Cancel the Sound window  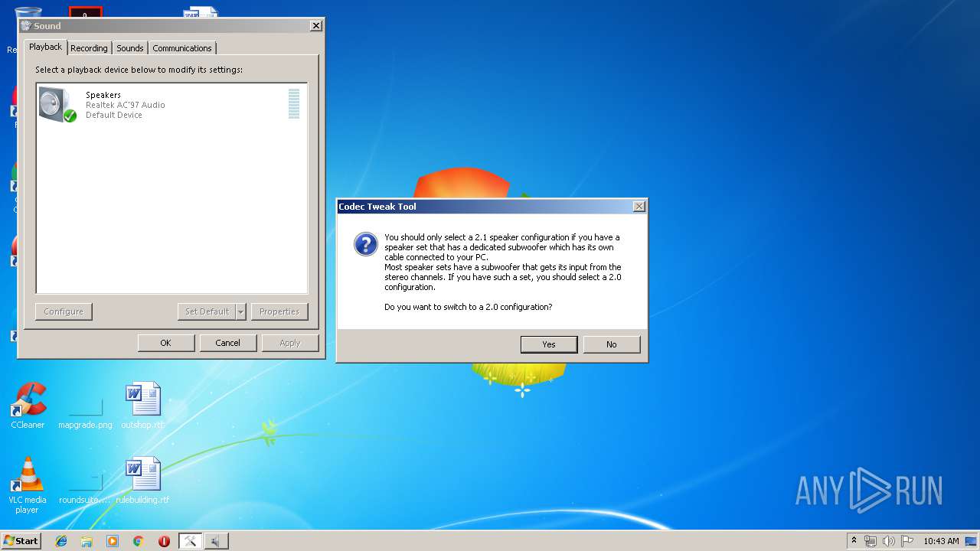point(227,343)
